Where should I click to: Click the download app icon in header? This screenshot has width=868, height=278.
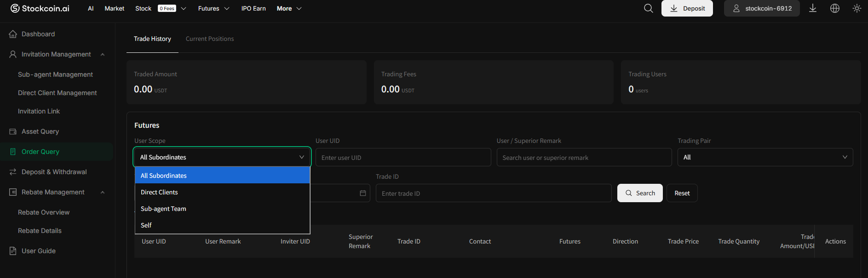pos(813,8)
